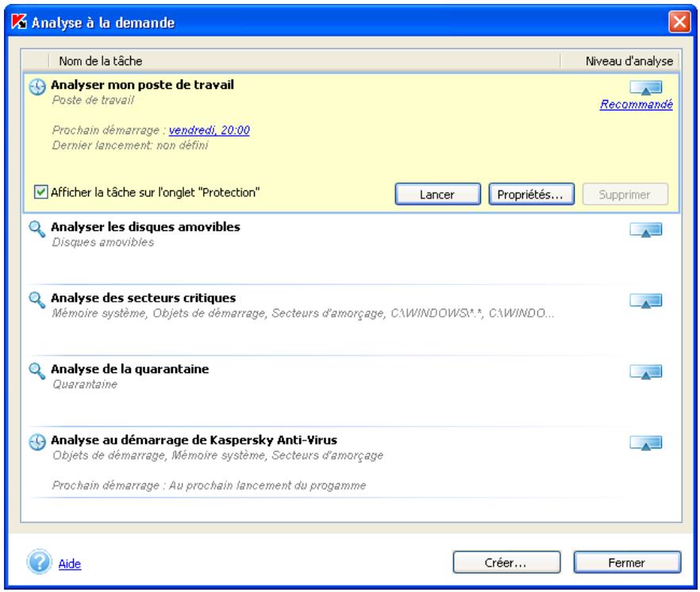Adjust analysis level slider for Analyser mon poste de travail
Image resolution: width=700 pixels, height=592 pixels.
click(645, 88)
